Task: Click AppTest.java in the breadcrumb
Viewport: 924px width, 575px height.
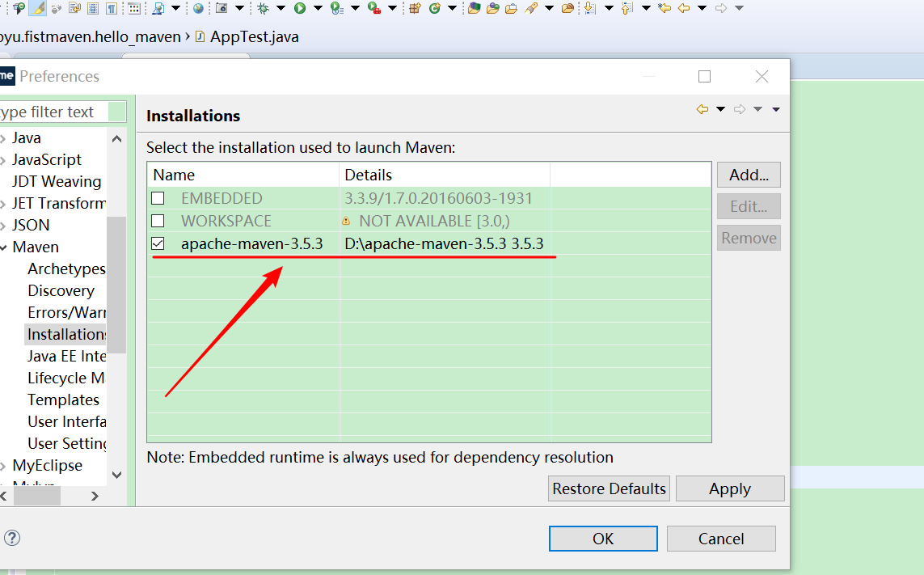Action: [254, 36]
